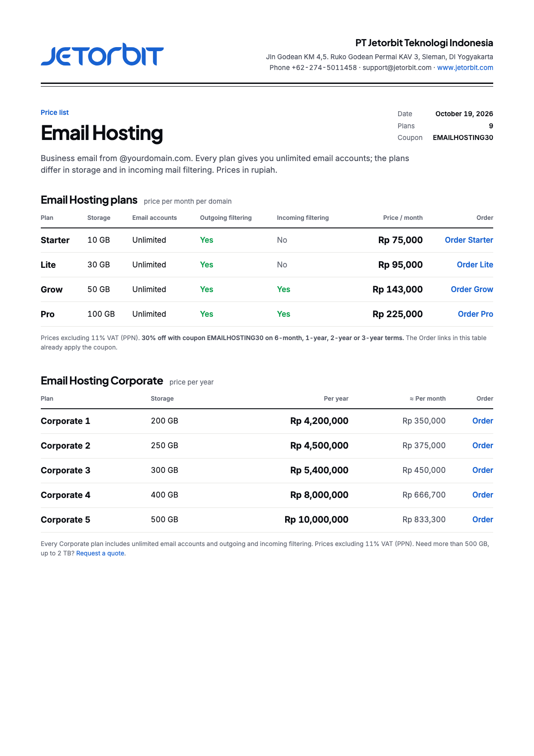The height and width of the screenshot is (756, 534).
Task: Click the monthly value Rp 350,000
Action: pyautogui.click(x=424, y=421)
